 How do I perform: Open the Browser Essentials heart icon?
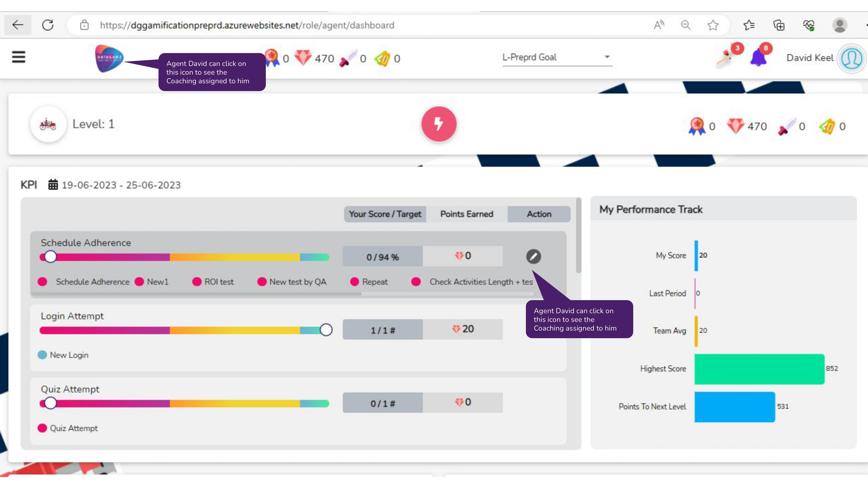[x=808, y=25]
